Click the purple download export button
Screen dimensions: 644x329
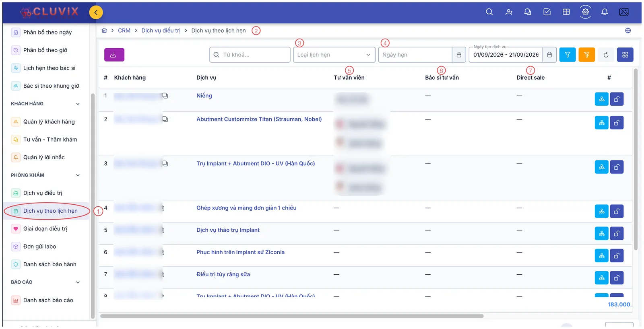(x=114, y=55)
